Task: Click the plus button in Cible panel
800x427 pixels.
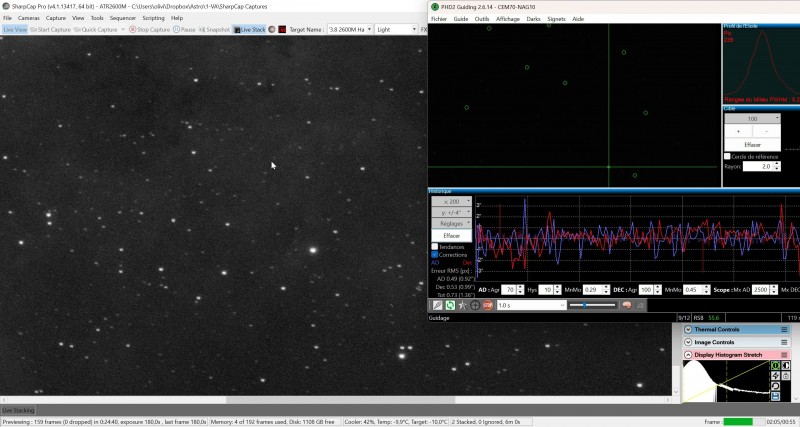Action: (x=738, y=132)
